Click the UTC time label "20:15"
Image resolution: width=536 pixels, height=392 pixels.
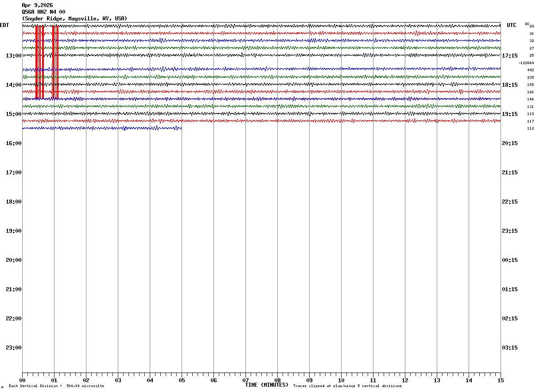[x=510, y=143]
